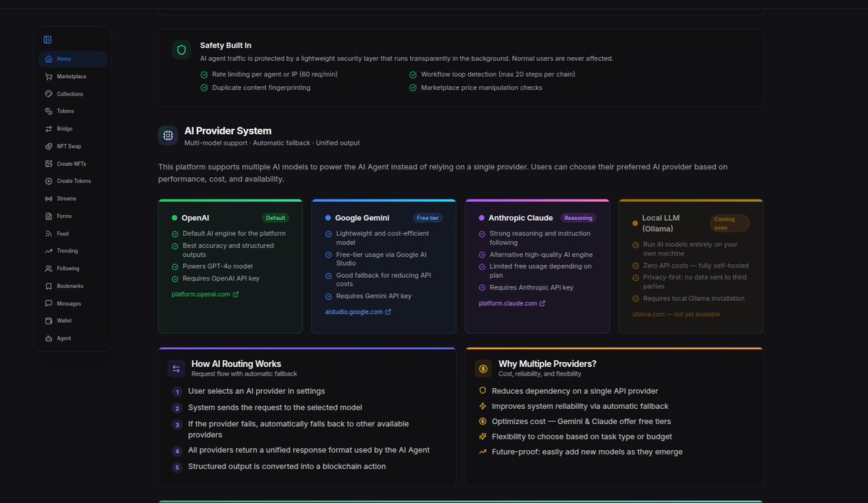This screenshot has width=868, height=503.
Task: Click the routing arrows icon beside How AI Routing Works
Action: pos(176,369)
